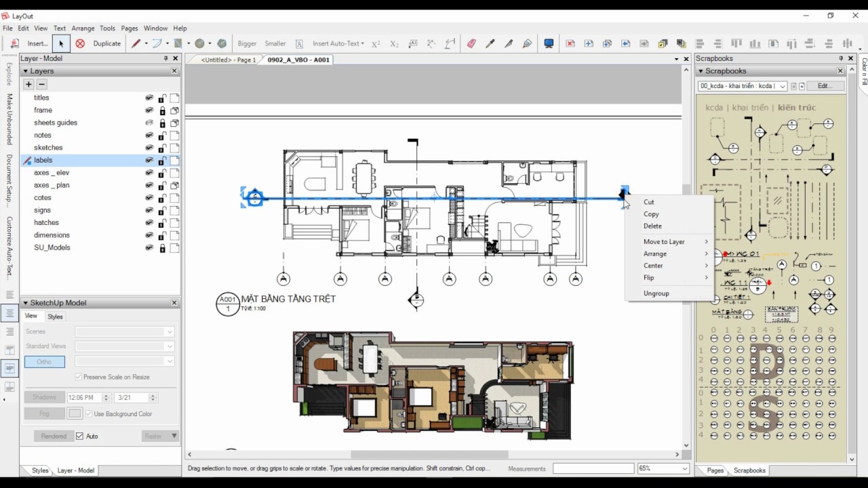The image size is (868, 488).
Task: Select the Polygon tool icon
Action: 222,43
